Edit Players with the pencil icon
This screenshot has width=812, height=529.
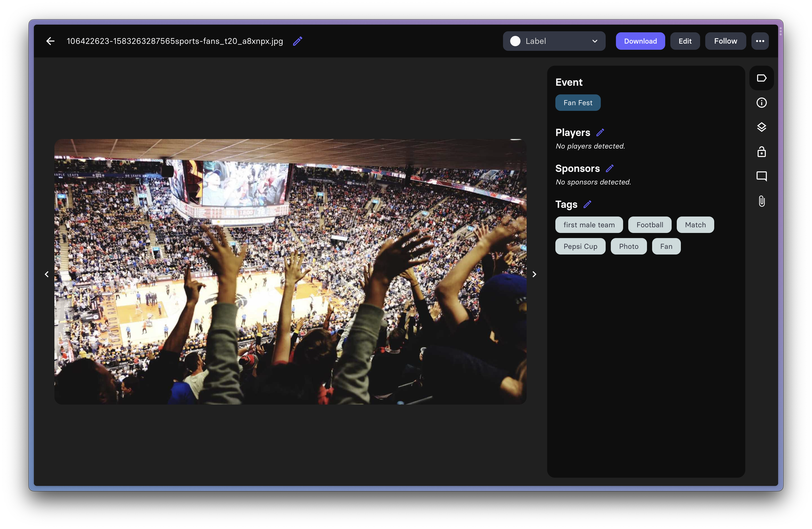tap(600, 132)
